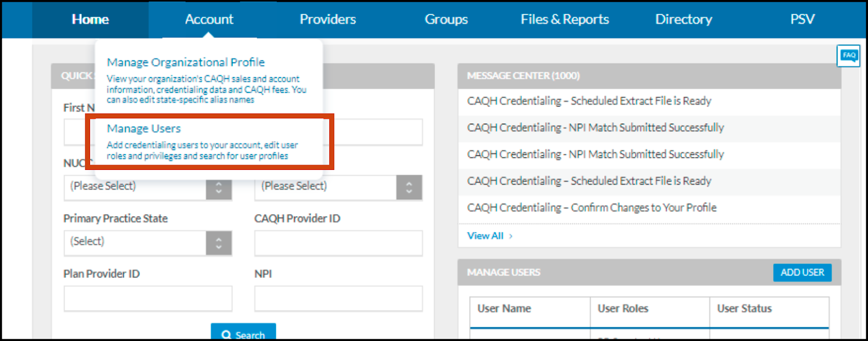Click the Search button
The width and height of the screenshot is (868, 341).
[x=243, y=332]
